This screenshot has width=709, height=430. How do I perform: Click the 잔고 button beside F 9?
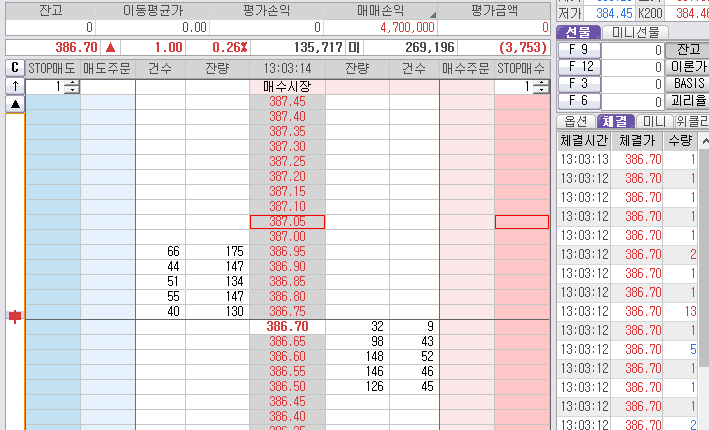click(x=687, y=49)
